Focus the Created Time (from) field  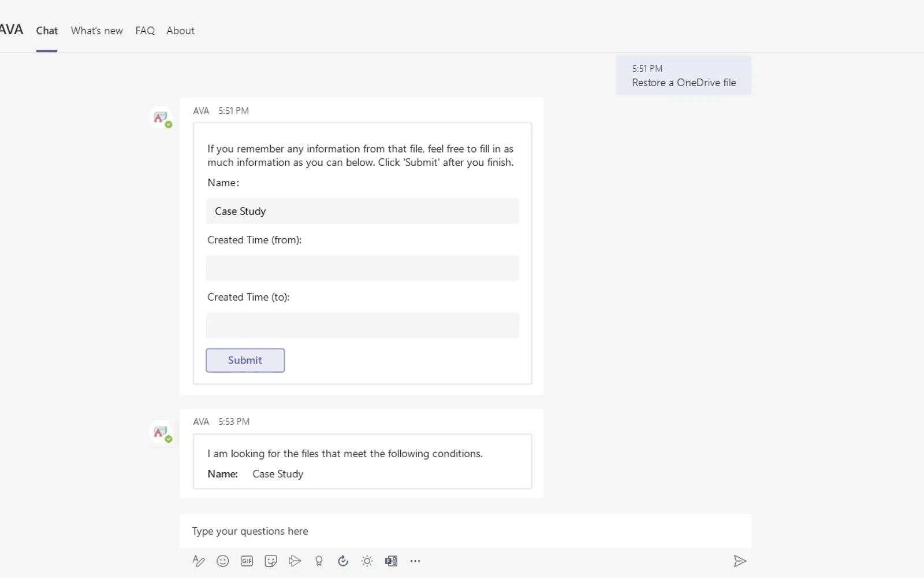[362, 268]
